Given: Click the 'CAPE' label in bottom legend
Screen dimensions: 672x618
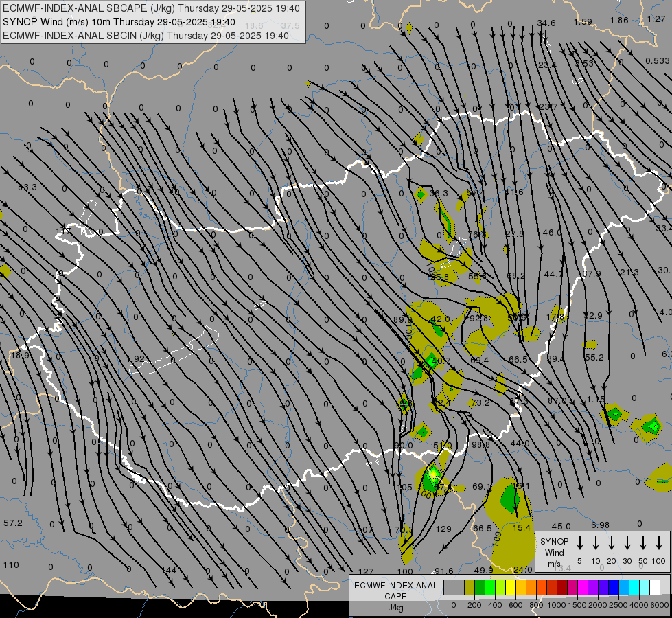Looking at the screenshot, I should point(395,597).
